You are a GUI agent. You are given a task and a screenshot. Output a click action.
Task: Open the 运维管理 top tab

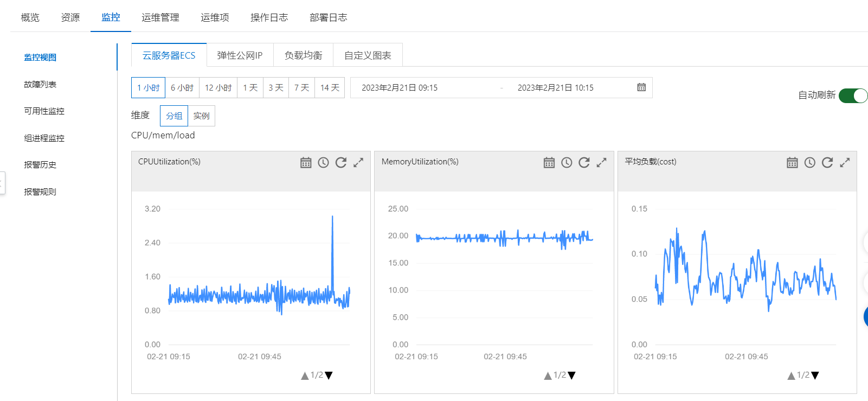(x=160, y=17)
